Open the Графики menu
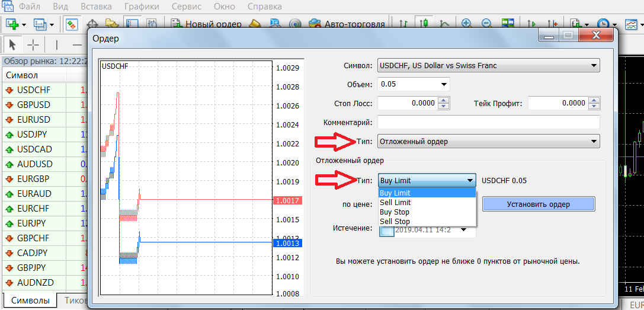644x310 pixels. [x=142, y=7]
